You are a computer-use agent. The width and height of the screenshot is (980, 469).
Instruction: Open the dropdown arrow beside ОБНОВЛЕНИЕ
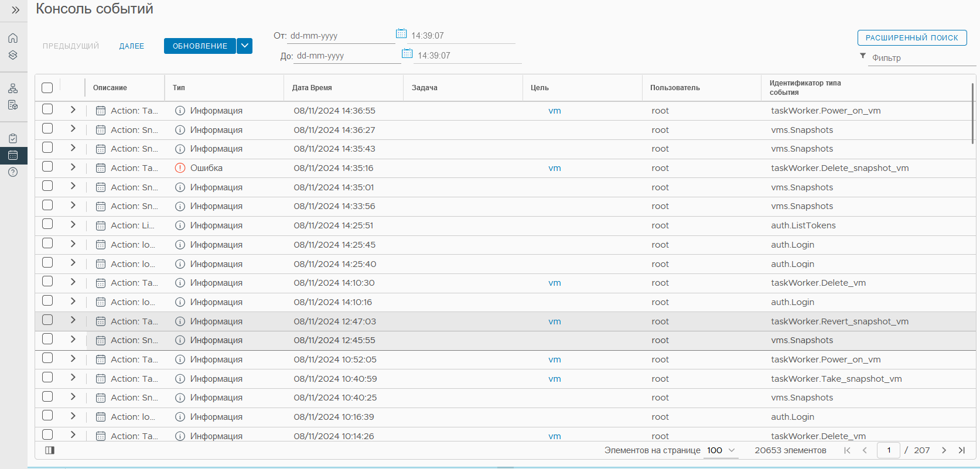[245, 46]
